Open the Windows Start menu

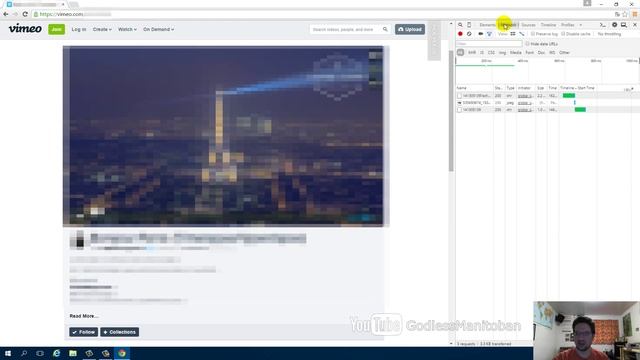pyautogui.click(x=8, y=353)
